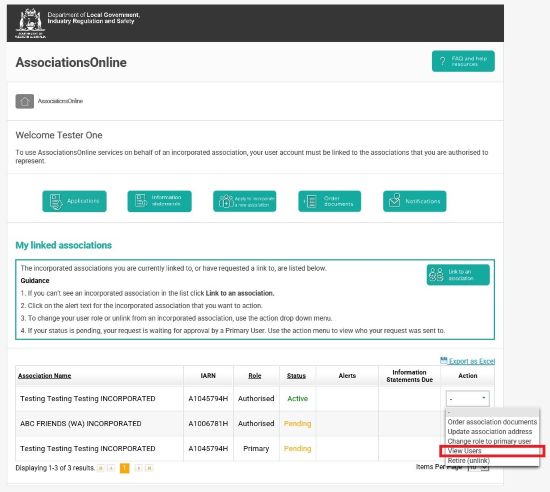Click the My linked associations heading
This screenshot has width=550, height=492.
click(63, 245)
